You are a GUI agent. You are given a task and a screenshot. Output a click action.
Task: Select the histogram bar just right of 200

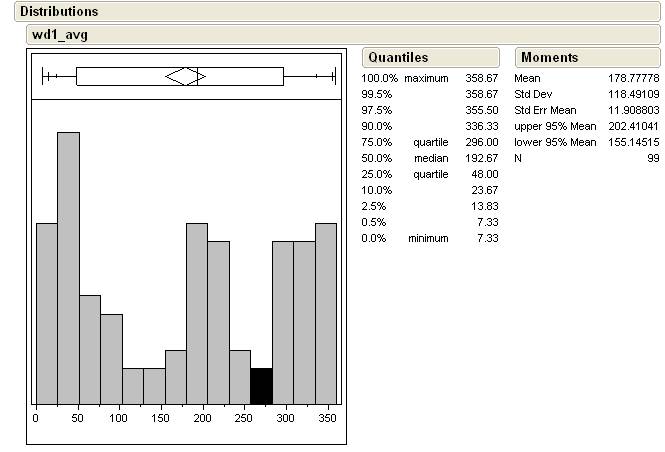(x=218, y=322)
